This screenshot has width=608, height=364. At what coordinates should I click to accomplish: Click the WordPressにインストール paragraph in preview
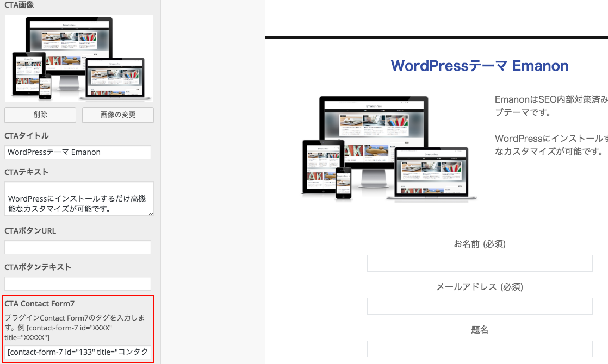551,145
